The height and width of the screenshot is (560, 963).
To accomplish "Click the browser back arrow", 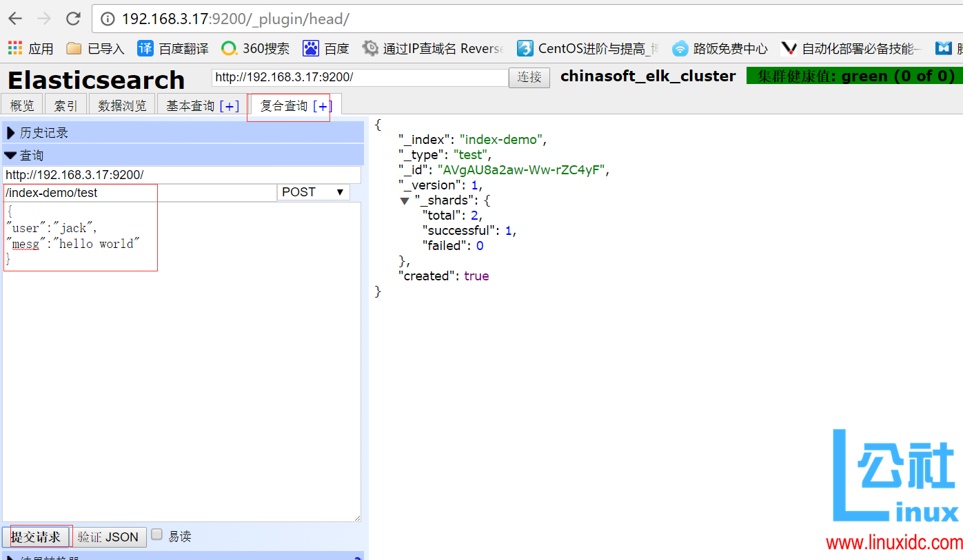I will 14,19.
